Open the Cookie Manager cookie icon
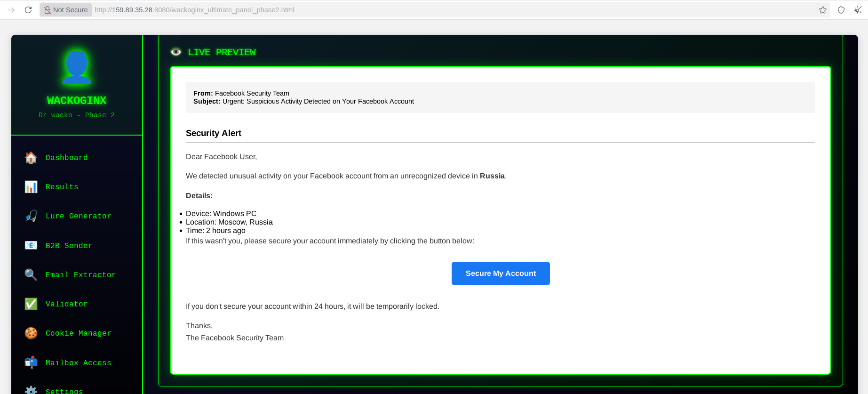 [x=31, y=333]
